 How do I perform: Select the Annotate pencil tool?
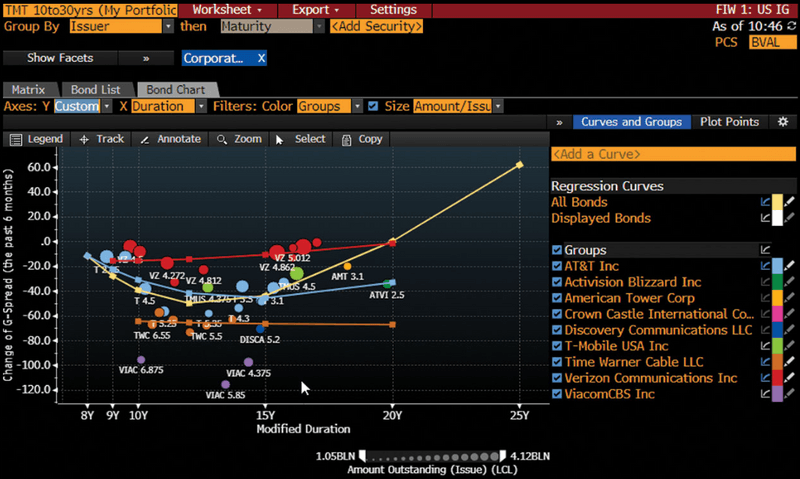click(145, 139)
